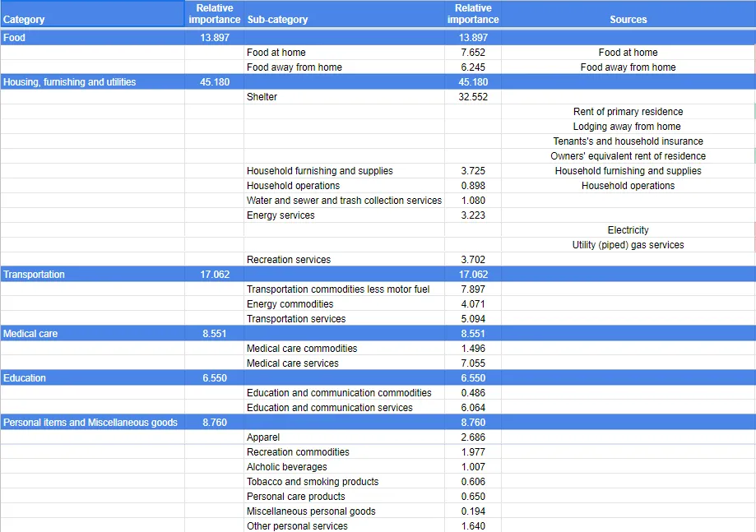The height and width of the screenshot is (532, 756).
Task: Select the Sources column header
Action: pyautogui.click(x=628, y=13)
